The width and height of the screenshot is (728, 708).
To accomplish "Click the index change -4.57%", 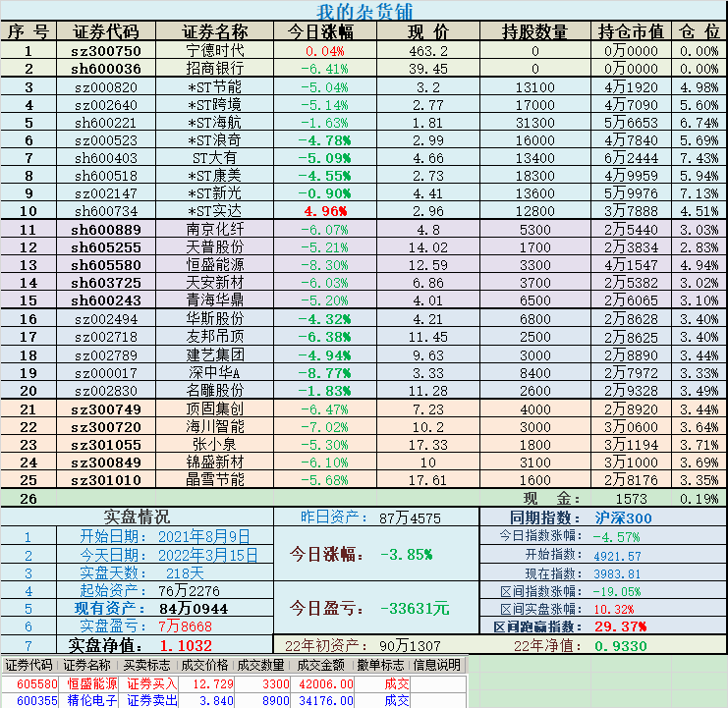I will point(617,537).
